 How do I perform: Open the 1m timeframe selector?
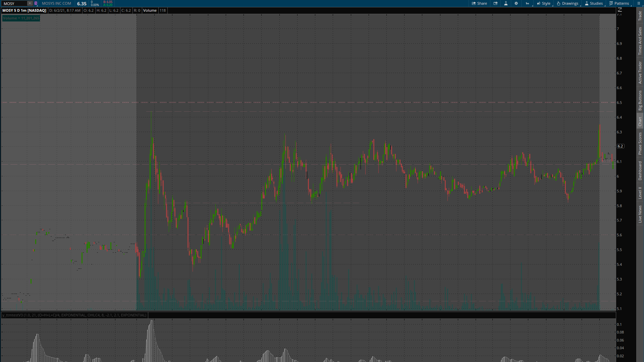click(x=528, y=3)
